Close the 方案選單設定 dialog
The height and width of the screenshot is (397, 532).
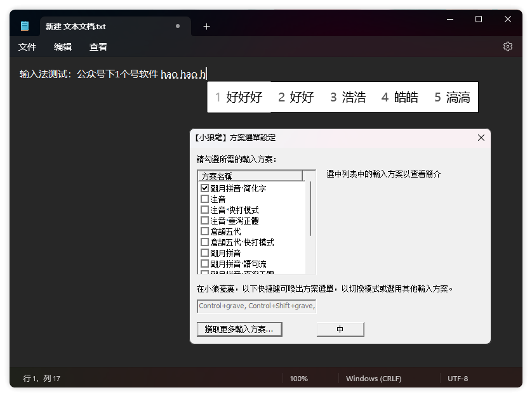click(481, 138)
